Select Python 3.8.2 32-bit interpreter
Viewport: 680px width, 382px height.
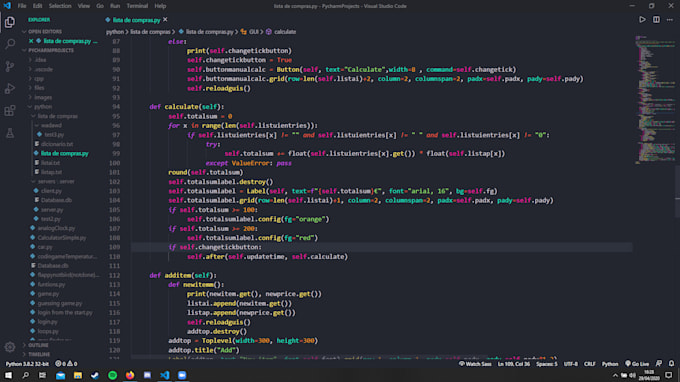pos(27,364)
